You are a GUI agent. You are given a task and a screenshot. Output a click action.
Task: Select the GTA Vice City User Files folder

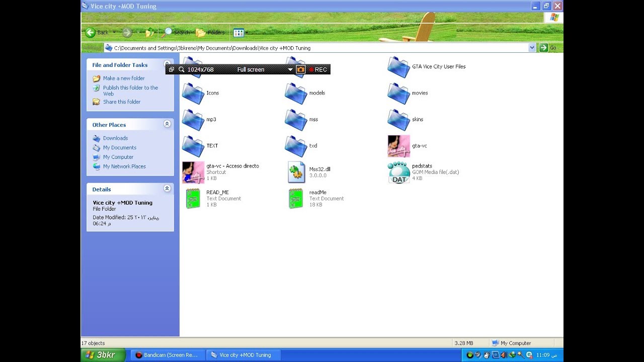[x=427, y=67]
